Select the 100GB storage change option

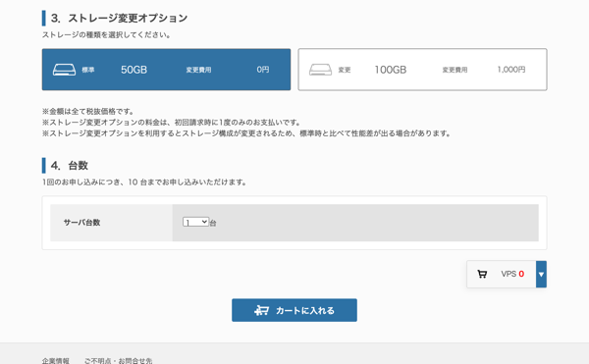pyautogui.click(x=422, y=70)
